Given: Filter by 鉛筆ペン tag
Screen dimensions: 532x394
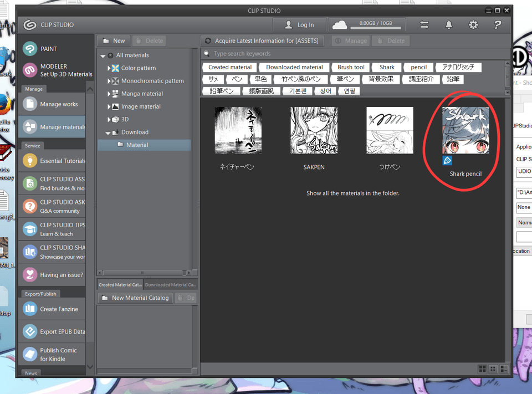Looking at the screenshot, I should pos(221,91).
